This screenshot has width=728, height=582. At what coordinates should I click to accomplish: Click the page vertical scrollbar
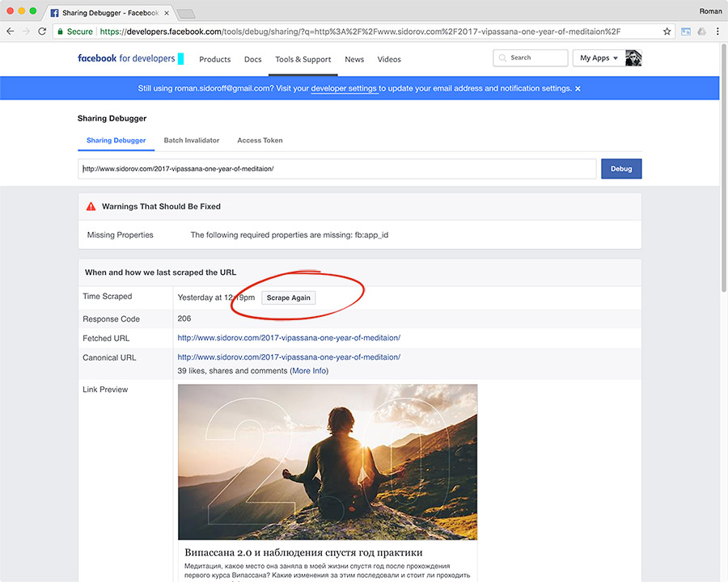pos(723,168)
